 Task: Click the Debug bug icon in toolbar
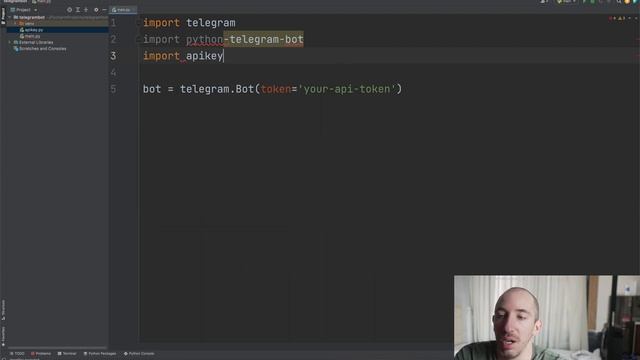[593, 2]
